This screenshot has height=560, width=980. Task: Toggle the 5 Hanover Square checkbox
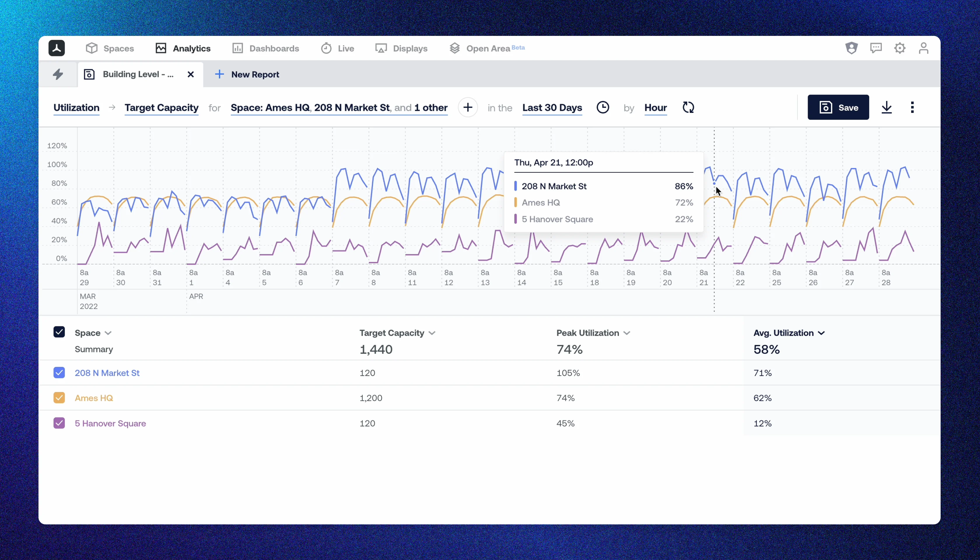click(59, 423)
